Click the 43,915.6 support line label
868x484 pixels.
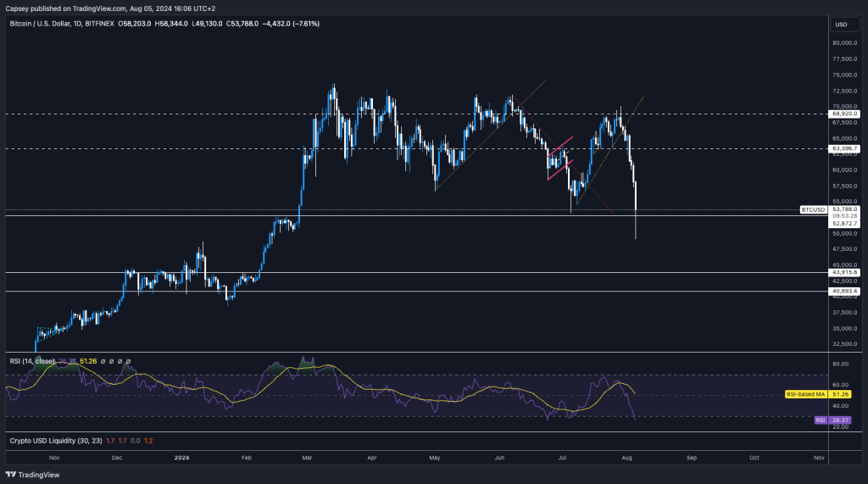(845, 273)
